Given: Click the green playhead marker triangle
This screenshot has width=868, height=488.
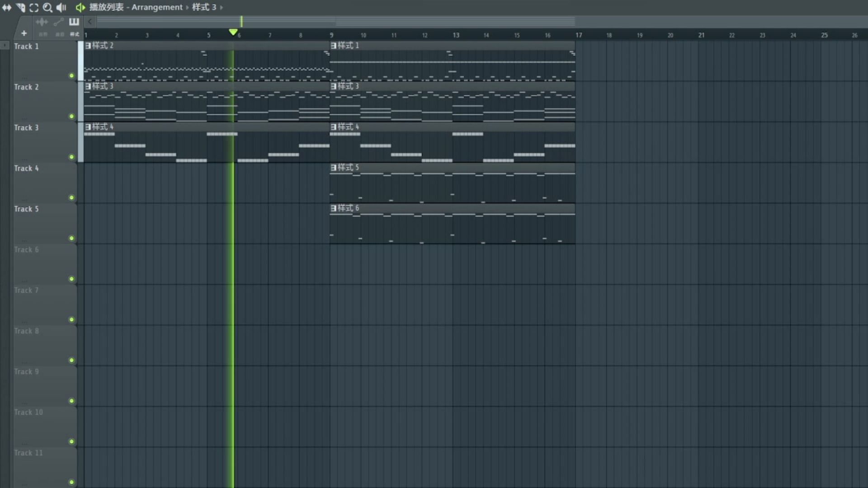Looking at the screenshot, I should [x=233, y=32].
